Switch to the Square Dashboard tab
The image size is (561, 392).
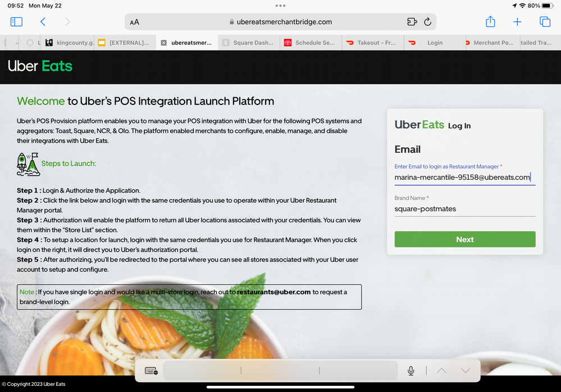point(247,43)
